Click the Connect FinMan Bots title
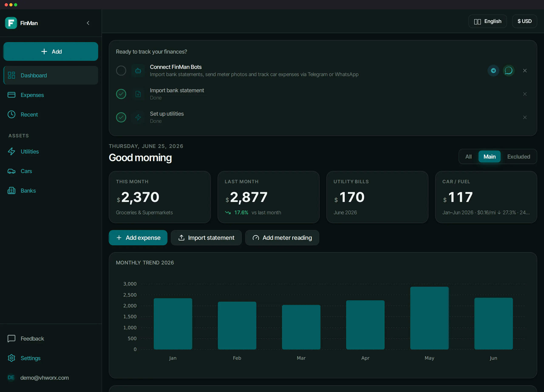The width and height of the screenshot is (544, 392). [x=176, y=67]
